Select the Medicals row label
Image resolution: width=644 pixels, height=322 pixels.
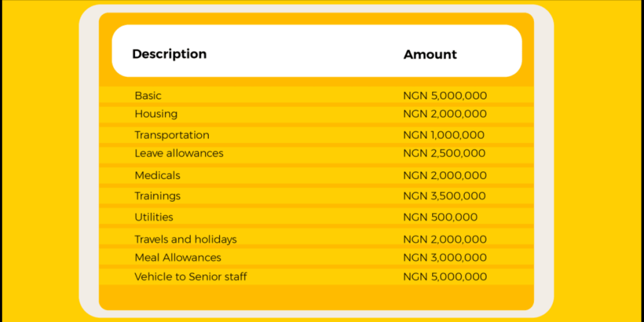(x=157, y=175)
